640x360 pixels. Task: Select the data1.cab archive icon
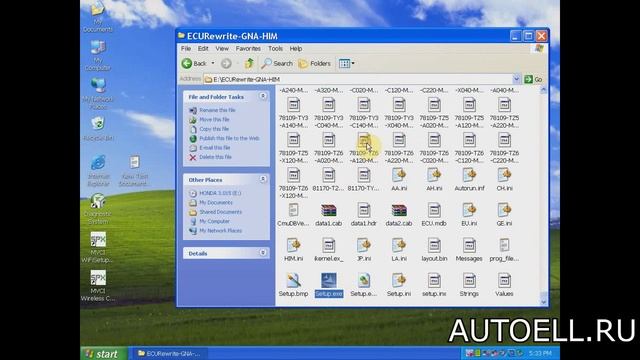click(329, 211)
